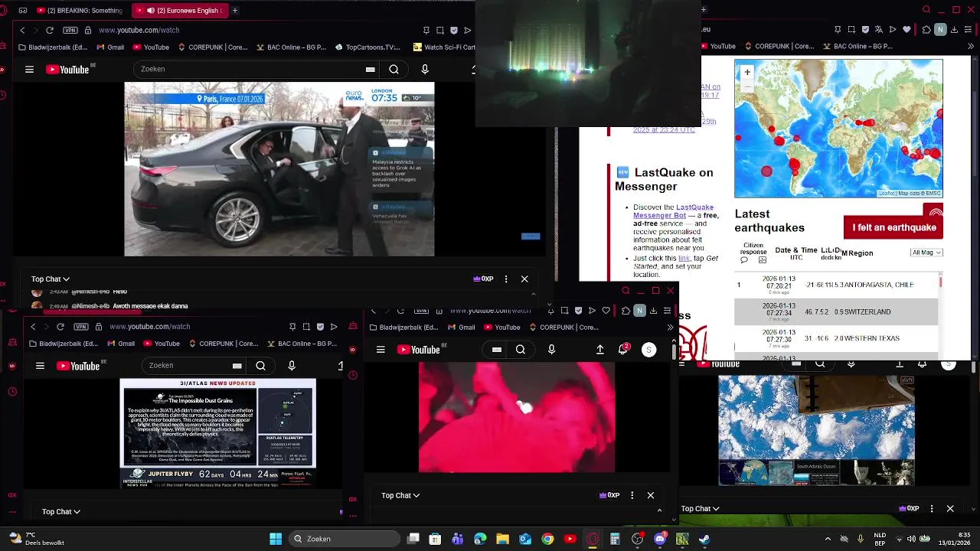Open Discord from the taskbar
The width and height of the screenshot is (980, 551).
(660, 539)
